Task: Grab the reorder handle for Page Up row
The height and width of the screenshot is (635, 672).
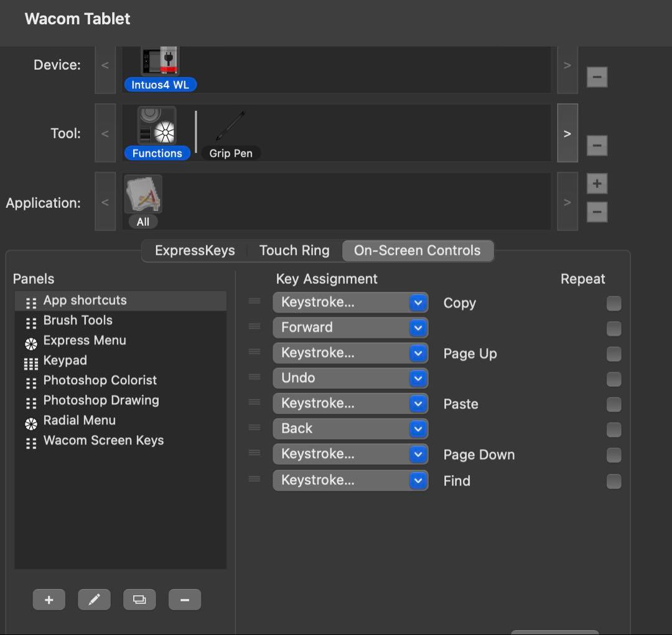Action: click(x=254, y=352)
